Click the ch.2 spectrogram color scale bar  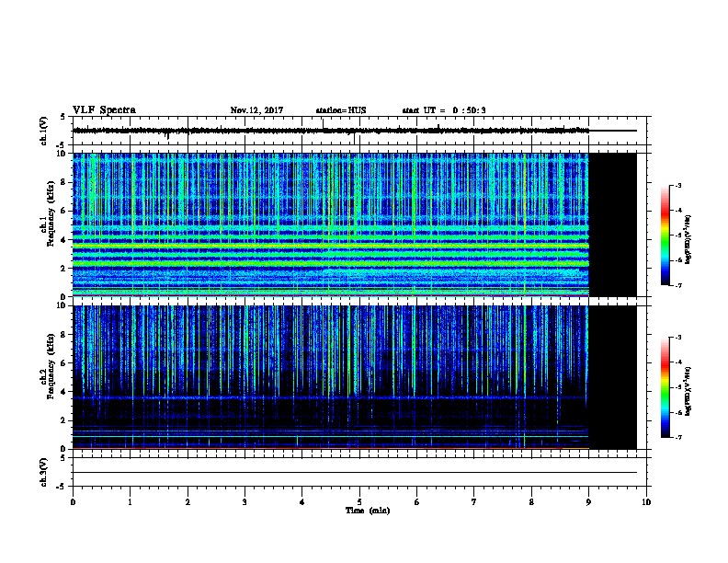(665, 387)
